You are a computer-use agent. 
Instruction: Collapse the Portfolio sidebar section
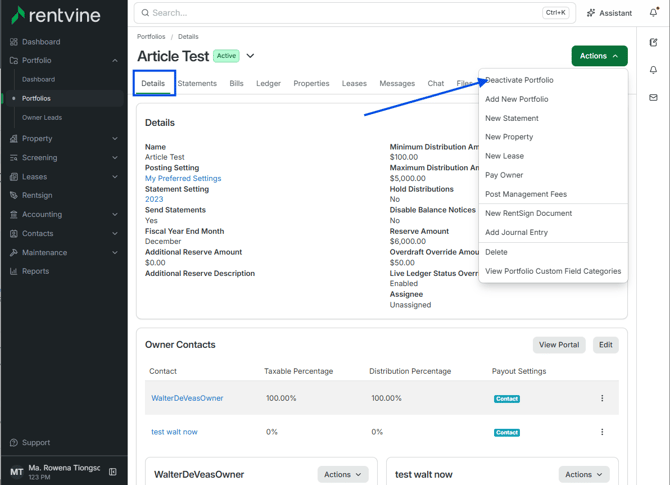(x=115, y=61)
